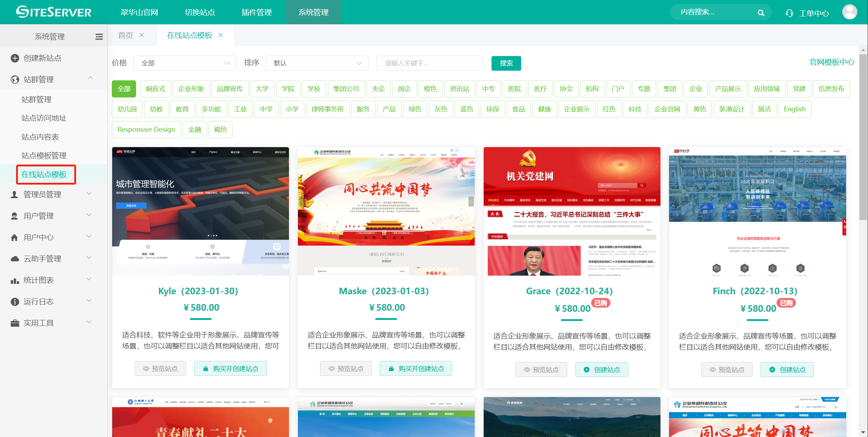Viewport: 868px width, 437px height.
Task: Open the 工单中心 headset icon
Action: coord(789,13)
